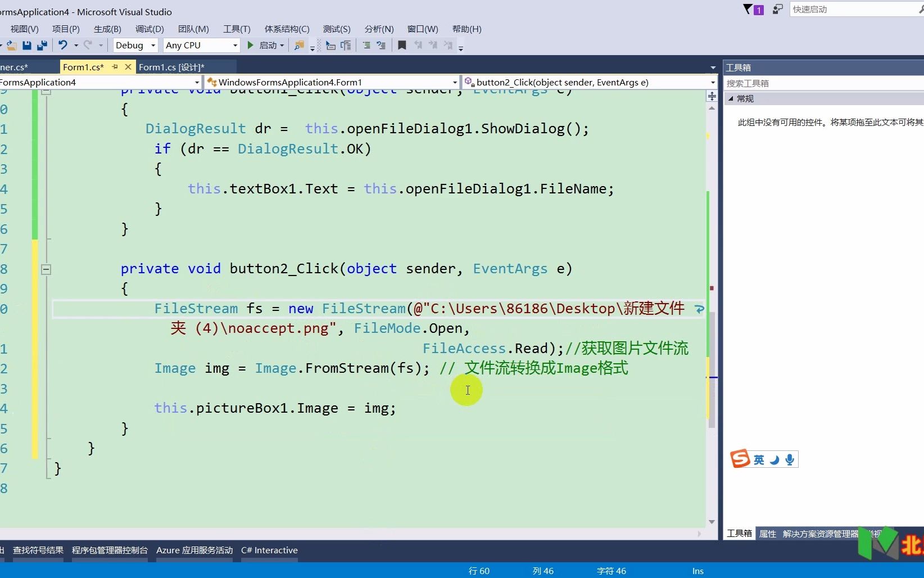Go to previous bookmark icon
The height and width of the screenshot is (578, 924).
418,45
